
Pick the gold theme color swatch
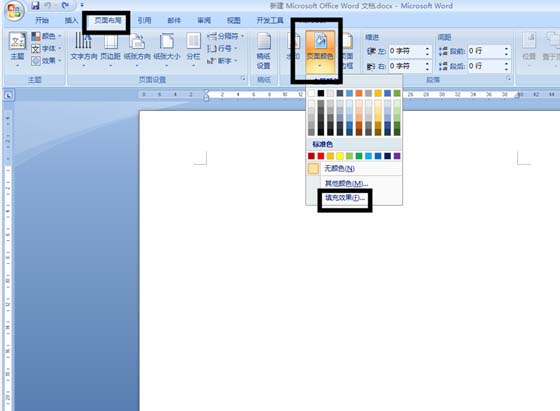(x=378, y=93)
